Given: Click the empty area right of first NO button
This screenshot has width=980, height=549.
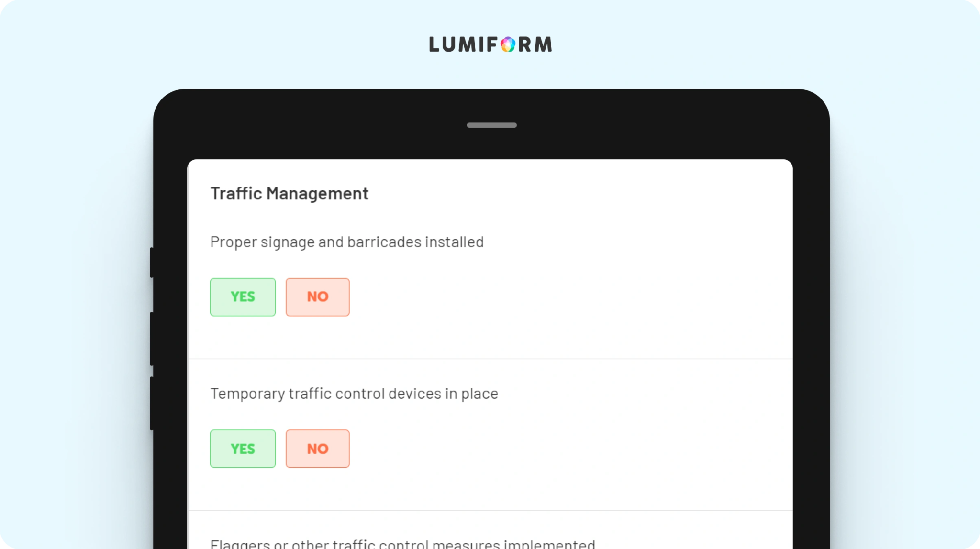Looking at the screenshot, I should pyautogui.click(x=569, y=297).
